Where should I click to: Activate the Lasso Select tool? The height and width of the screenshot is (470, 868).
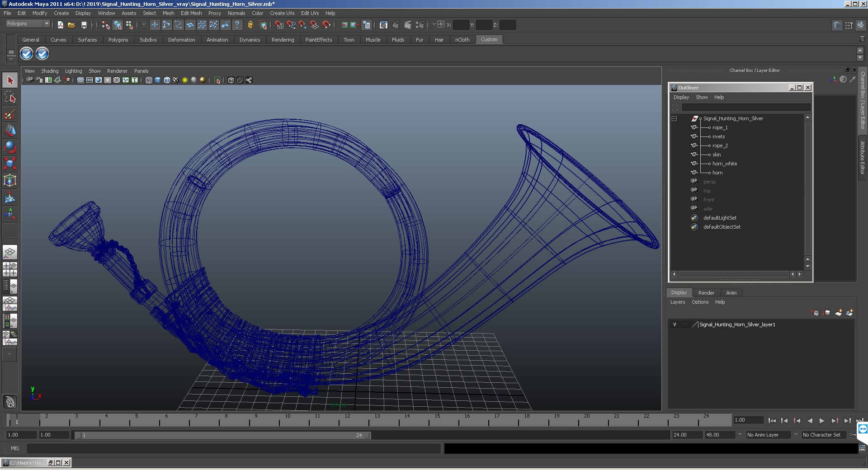(x=10, y=97)
